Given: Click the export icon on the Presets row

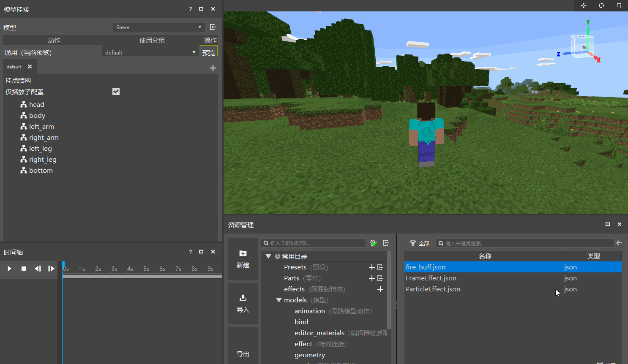Looking at the screenshot, I should [x=380, y=267].
